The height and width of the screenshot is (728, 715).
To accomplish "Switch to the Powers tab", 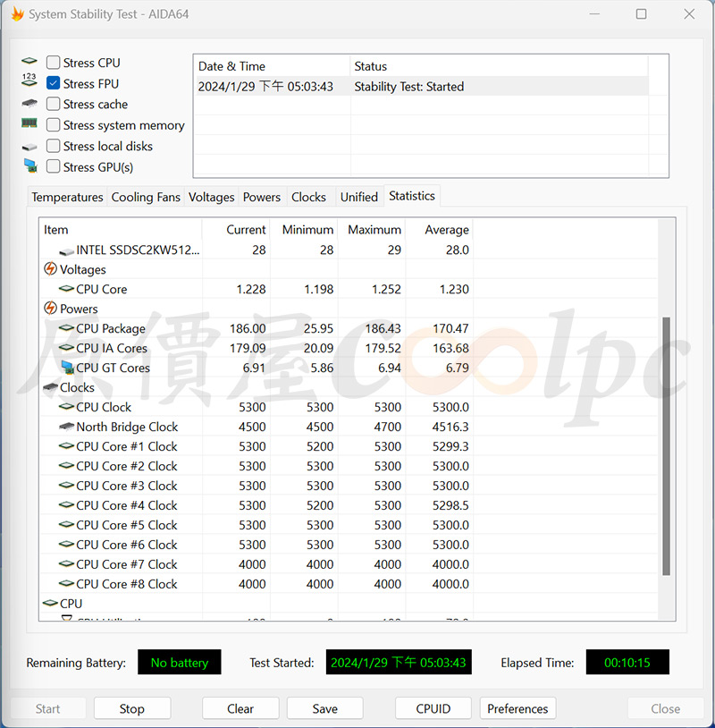I will [262, 197].
